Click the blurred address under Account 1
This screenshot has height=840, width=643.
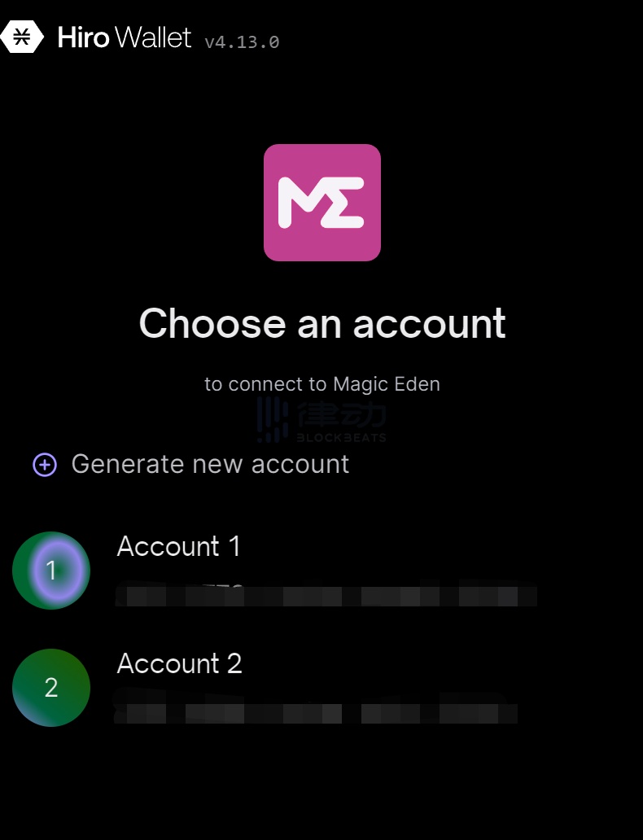[326, 593]
